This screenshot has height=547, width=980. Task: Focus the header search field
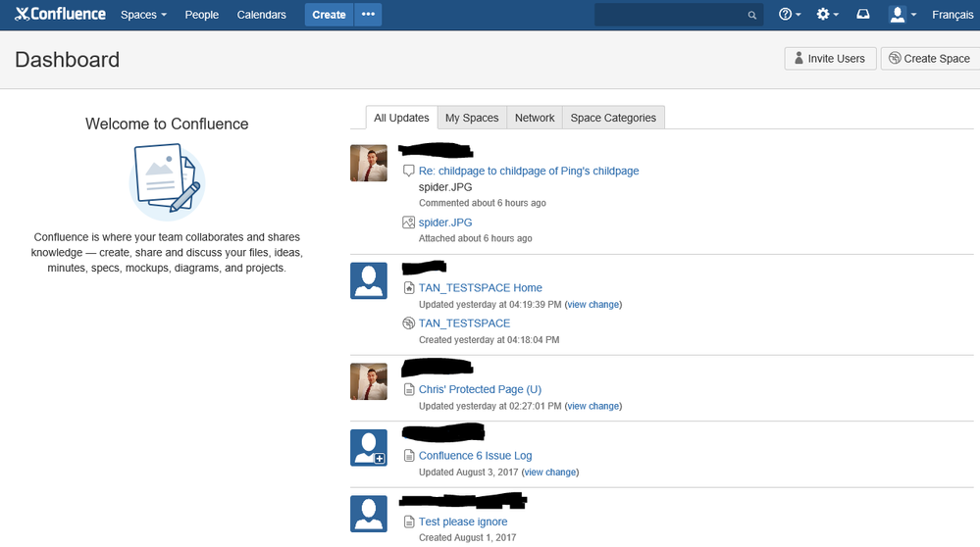679,15
